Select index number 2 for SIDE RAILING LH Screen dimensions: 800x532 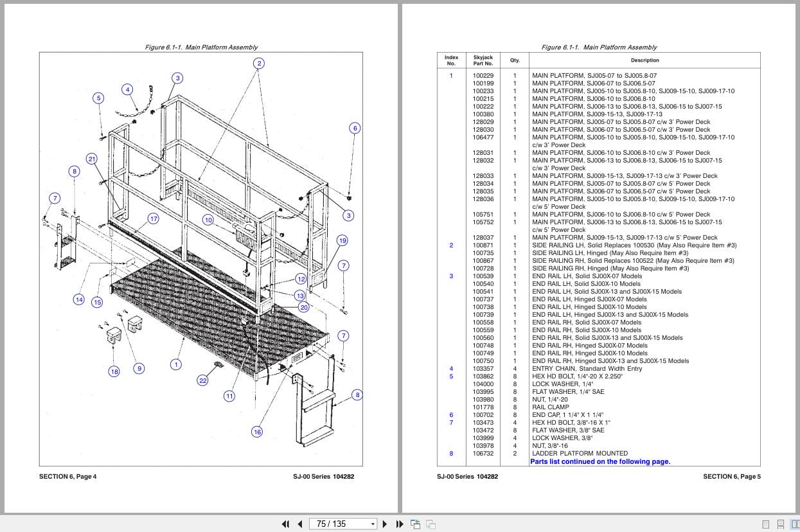click(x=451, y=245)
